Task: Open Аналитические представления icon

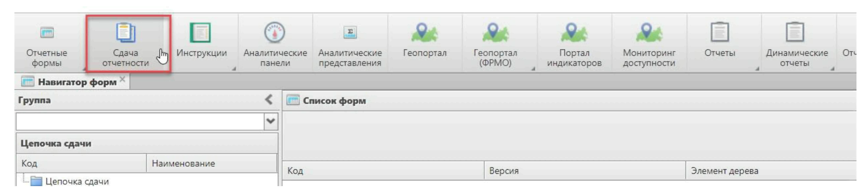Action: 350,33
